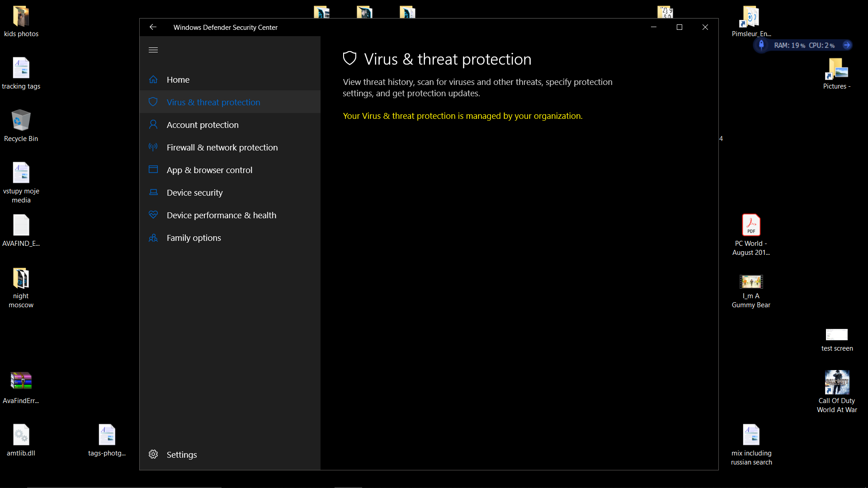This screenshot has width=868, height=488.
Task: Open Family options page
Action: (230, 238)
